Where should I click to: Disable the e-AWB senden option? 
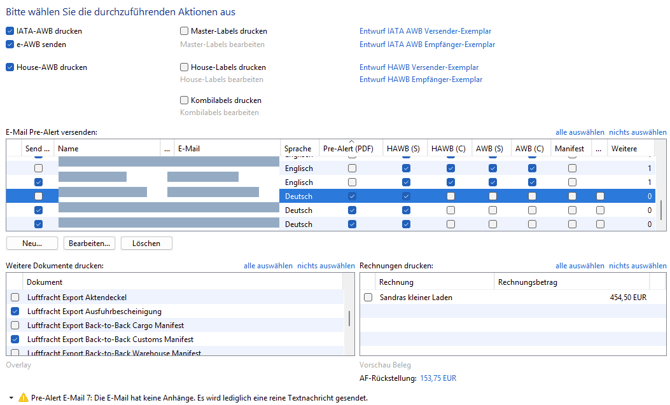click(10, 45)
